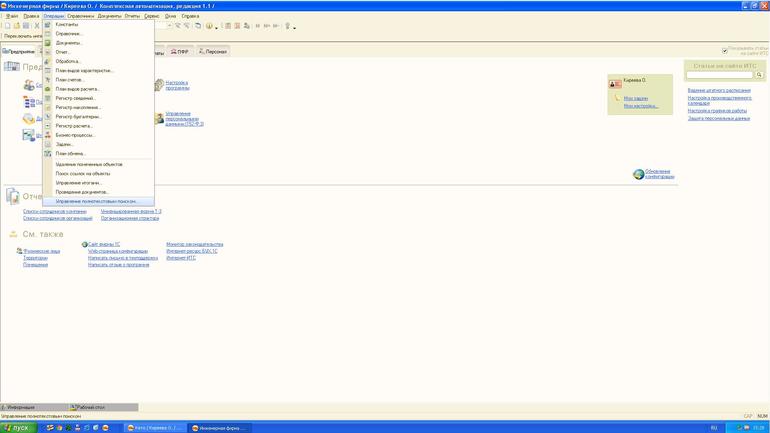Select Удаление помеченных объектов menu item
770x433 pixels.
coord(88,164)
